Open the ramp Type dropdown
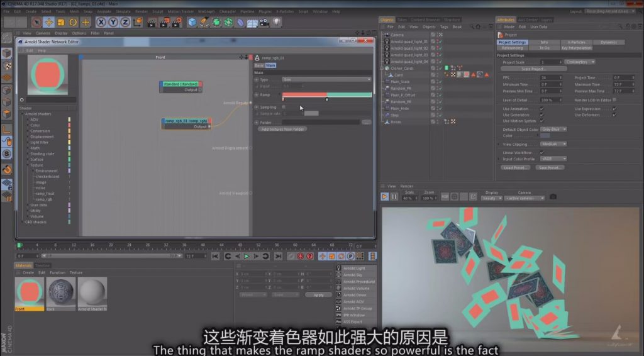Screen dimensions: 644x356 coord(326,80)
